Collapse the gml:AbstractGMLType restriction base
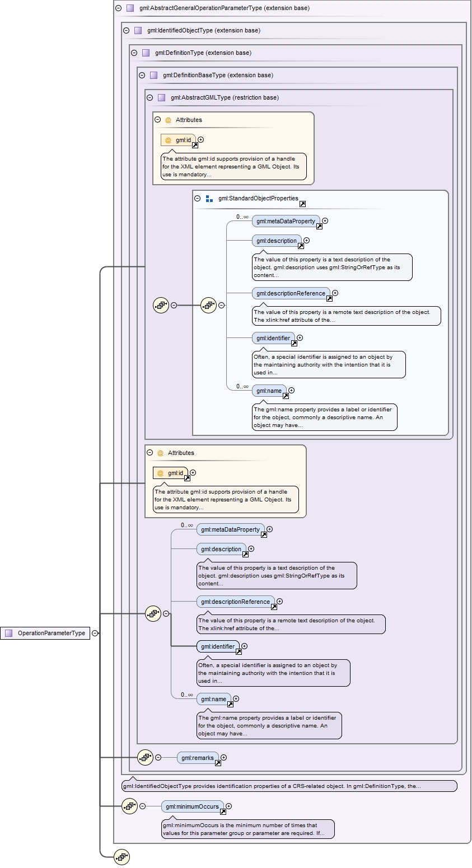The width and height of the screenshot is (472, 868). 149,97
